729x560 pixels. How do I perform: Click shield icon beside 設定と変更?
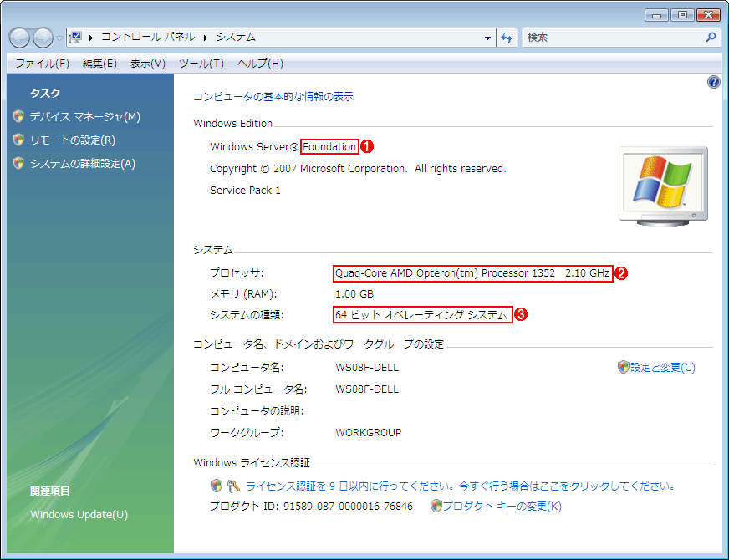click(624, 367)
